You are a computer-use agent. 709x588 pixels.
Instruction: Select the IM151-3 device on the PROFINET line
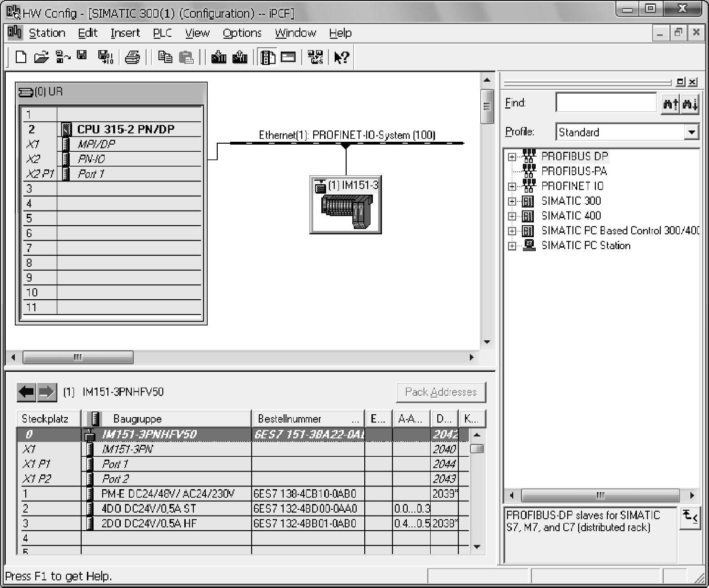[x=346, y=204]
